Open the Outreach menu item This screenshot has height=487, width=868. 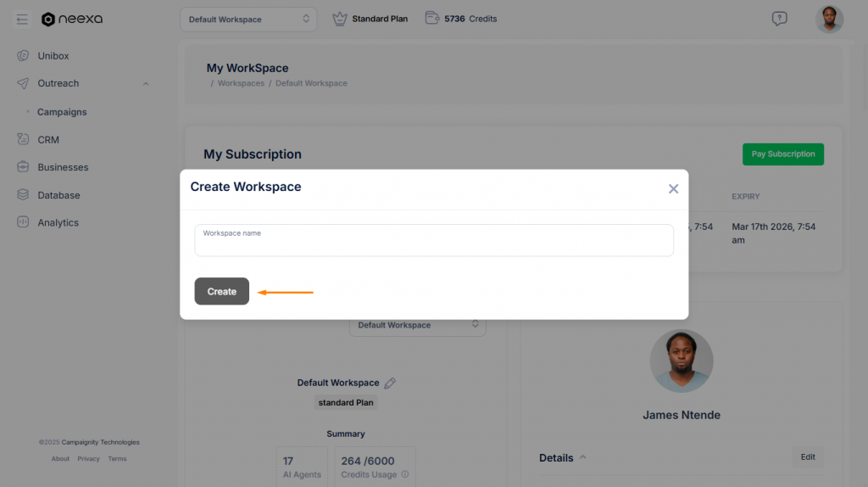click(58, 83)
